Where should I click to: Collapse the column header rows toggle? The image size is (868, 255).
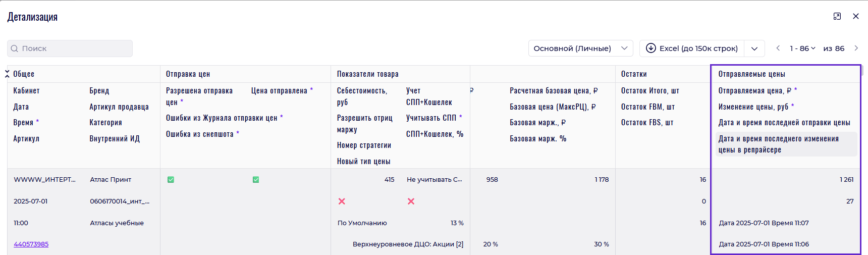click(x=7, y=74)
